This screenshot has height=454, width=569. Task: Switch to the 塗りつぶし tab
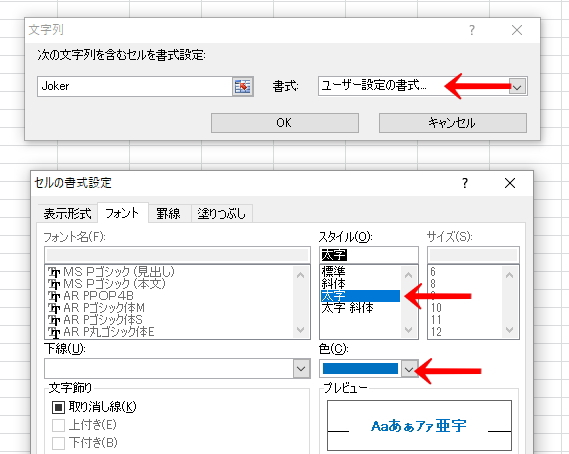222,213
